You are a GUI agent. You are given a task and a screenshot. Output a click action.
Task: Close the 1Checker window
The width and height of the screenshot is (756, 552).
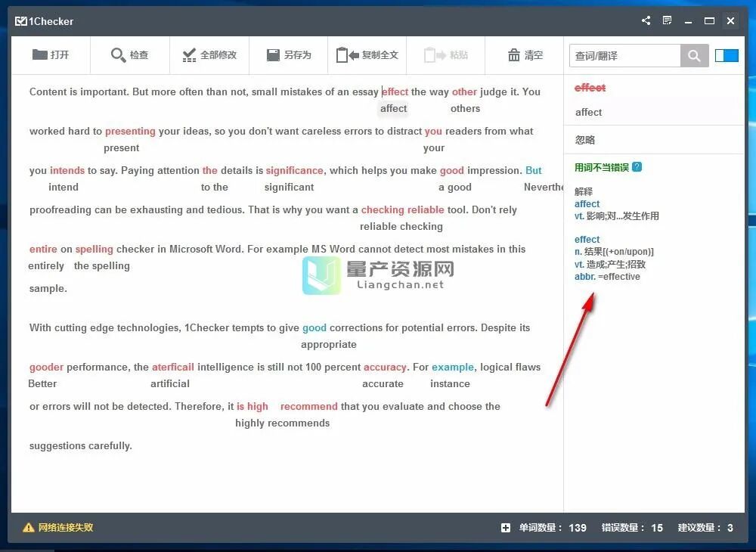[x=730, y=20]
